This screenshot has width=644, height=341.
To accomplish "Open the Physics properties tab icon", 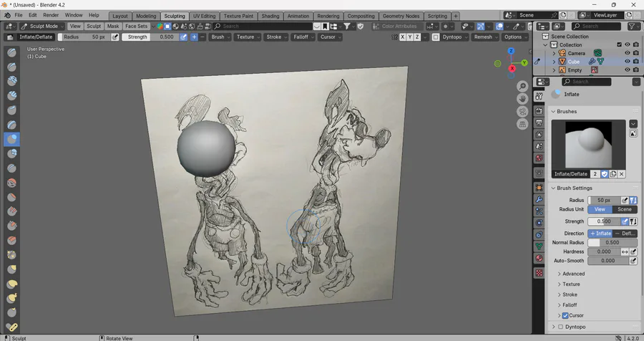I will point(540,223).
